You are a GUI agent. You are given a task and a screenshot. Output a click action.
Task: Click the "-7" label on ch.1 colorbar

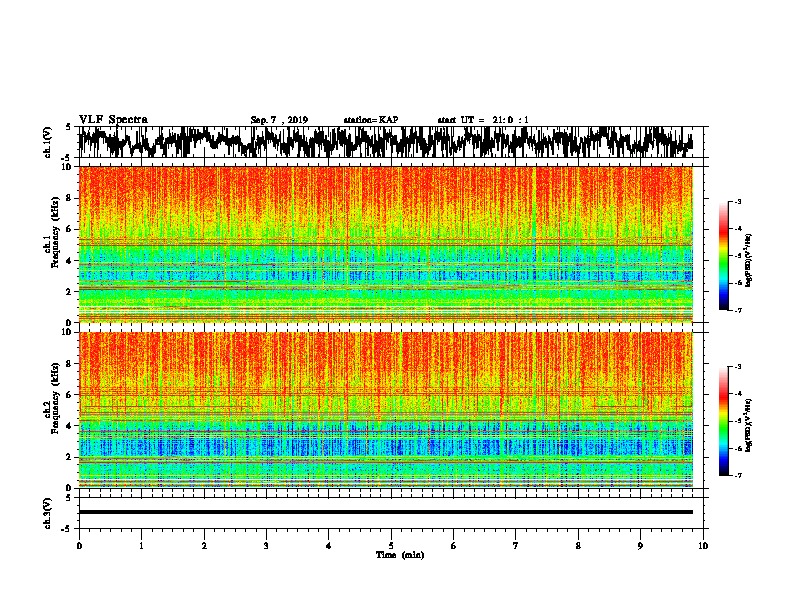point(737,310)
